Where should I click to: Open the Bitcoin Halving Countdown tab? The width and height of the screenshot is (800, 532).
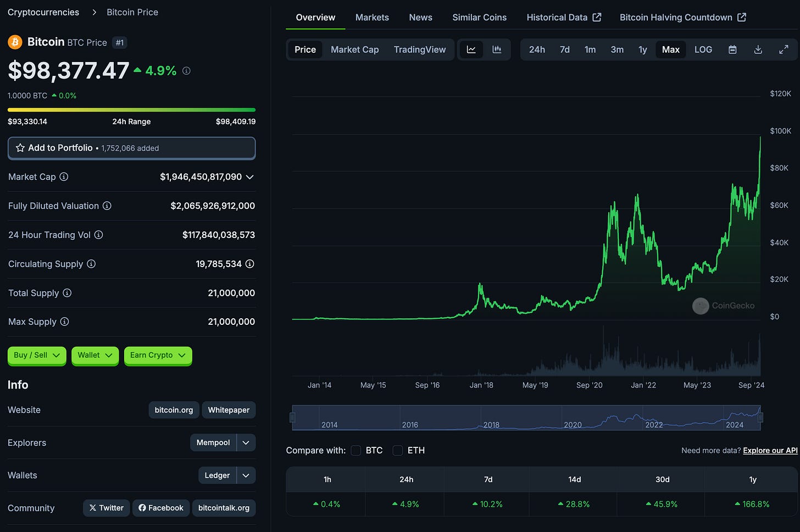coord(683,18)
